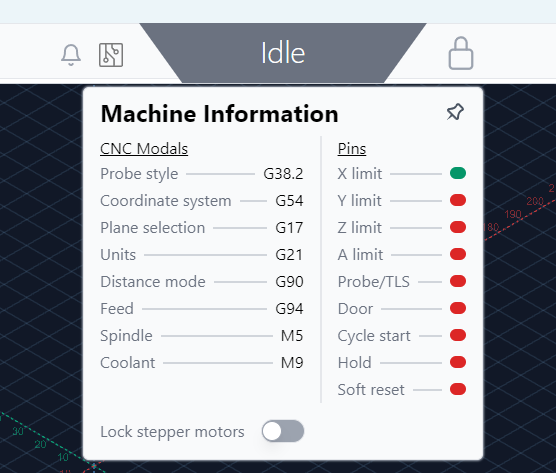Click the Z limit label
Screen dimensions: 556x473
point(360,228)
